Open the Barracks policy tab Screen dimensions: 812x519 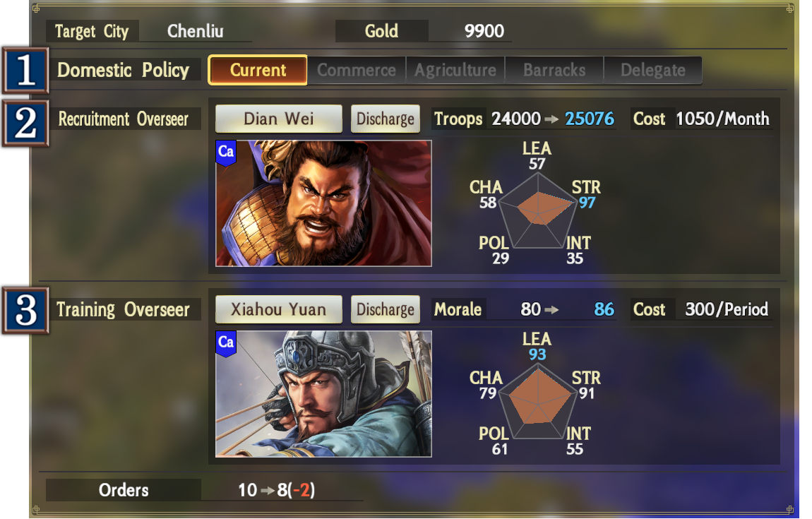pos(554,71)
